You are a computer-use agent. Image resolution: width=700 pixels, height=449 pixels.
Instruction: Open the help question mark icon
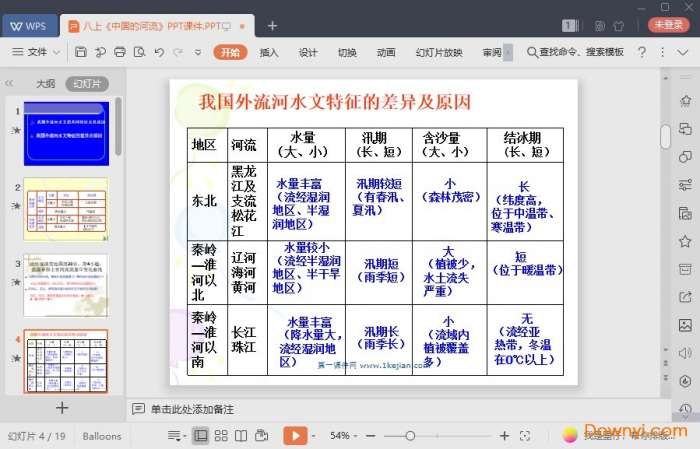pos(642,52)
